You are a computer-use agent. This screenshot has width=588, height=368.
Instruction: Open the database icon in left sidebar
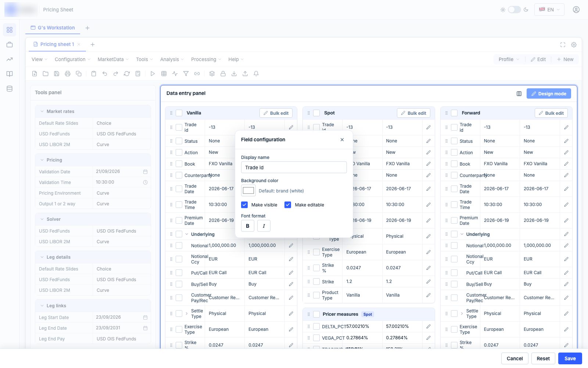tap(10, 89)
